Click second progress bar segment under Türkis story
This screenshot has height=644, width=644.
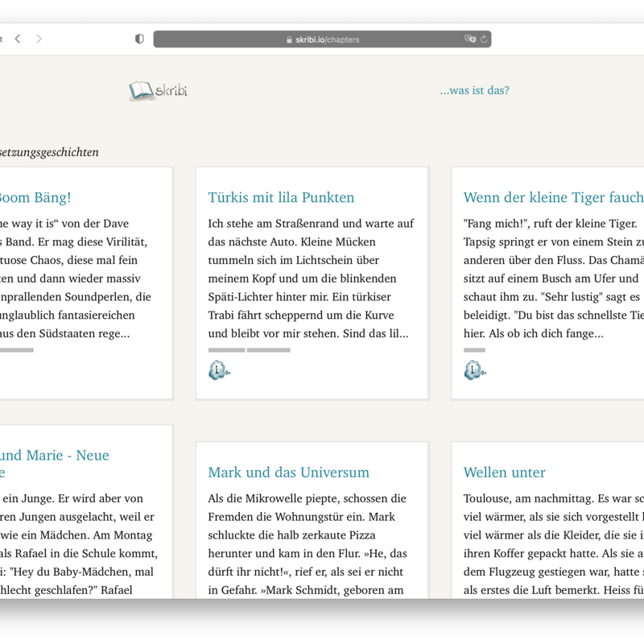coord(268,350)
